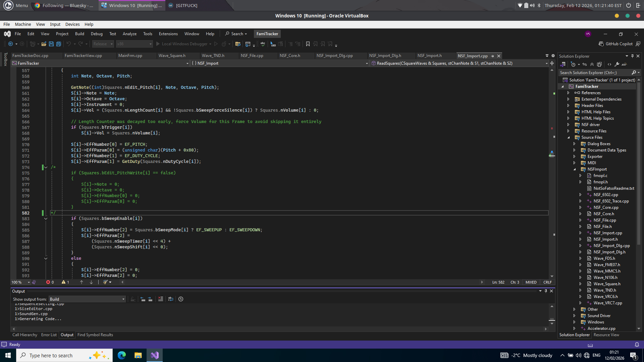Click the Clear All output icon
Viewport: 644px width, 362px height.
161,299
